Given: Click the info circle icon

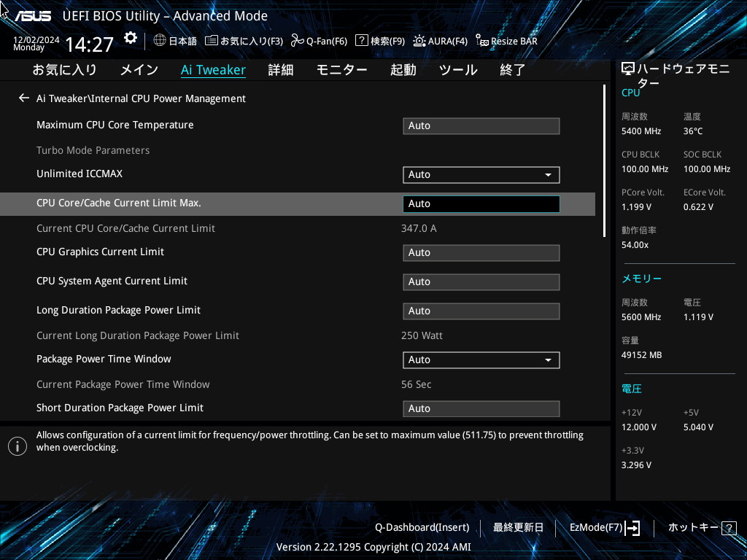Looking at the screenshot, I should coord(18,446).
